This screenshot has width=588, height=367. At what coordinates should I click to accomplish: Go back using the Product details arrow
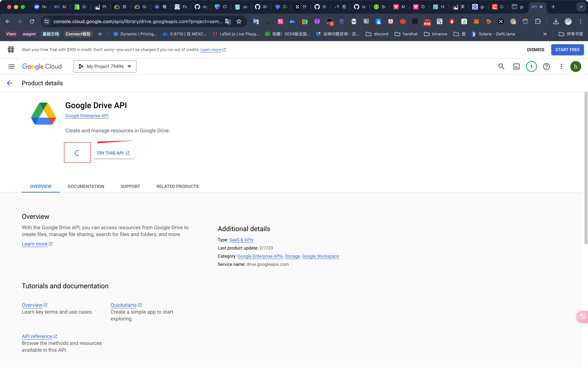[x=10, y=83]
